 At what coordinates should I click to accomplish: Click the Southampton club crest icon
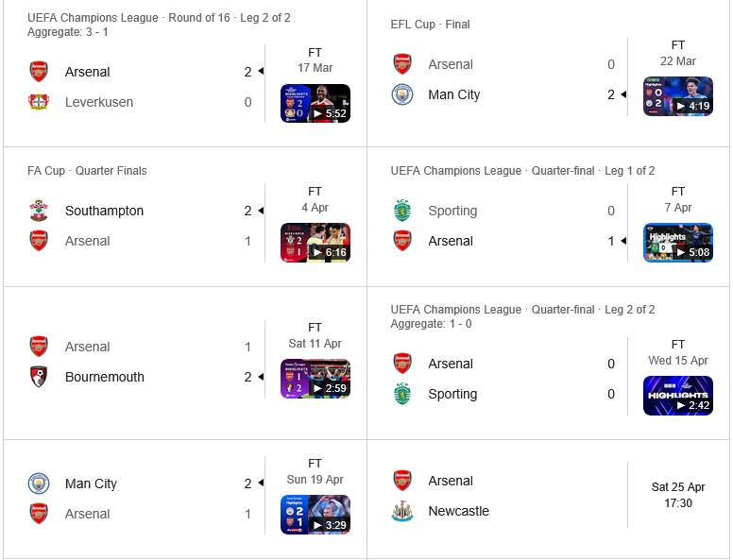click(x=39, y=211)
